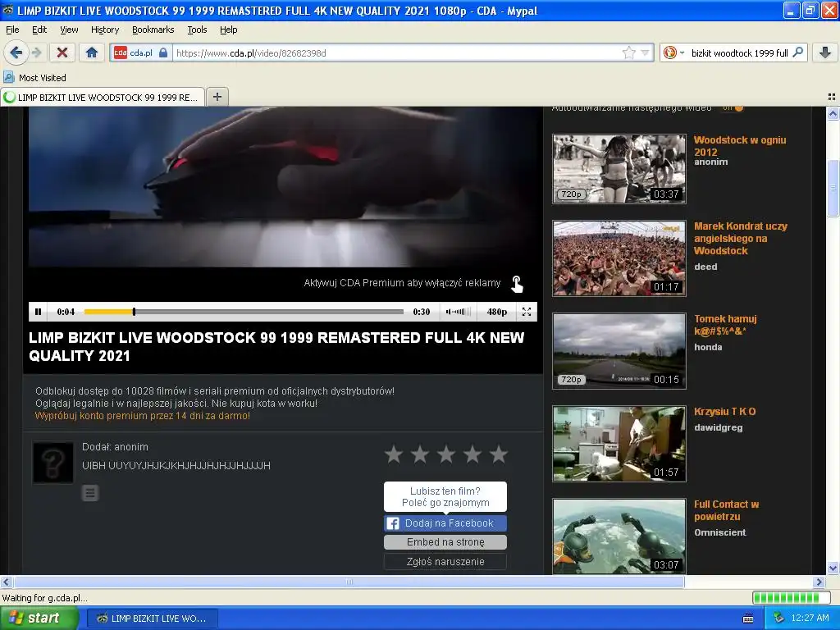Open the View menu
The height and width of the screenshot is (630, 840).
pyautogui.click(x=69, y=30)
